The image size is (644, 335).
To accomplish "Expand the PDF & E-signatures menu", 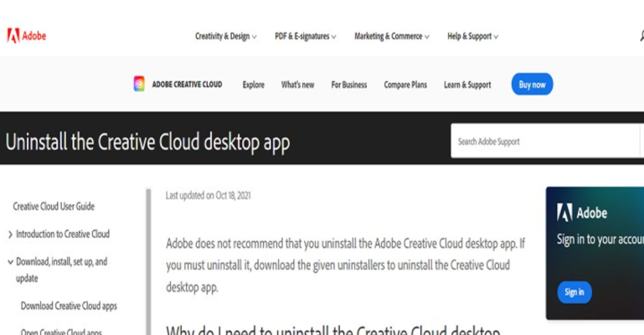I will coord(305,37).
